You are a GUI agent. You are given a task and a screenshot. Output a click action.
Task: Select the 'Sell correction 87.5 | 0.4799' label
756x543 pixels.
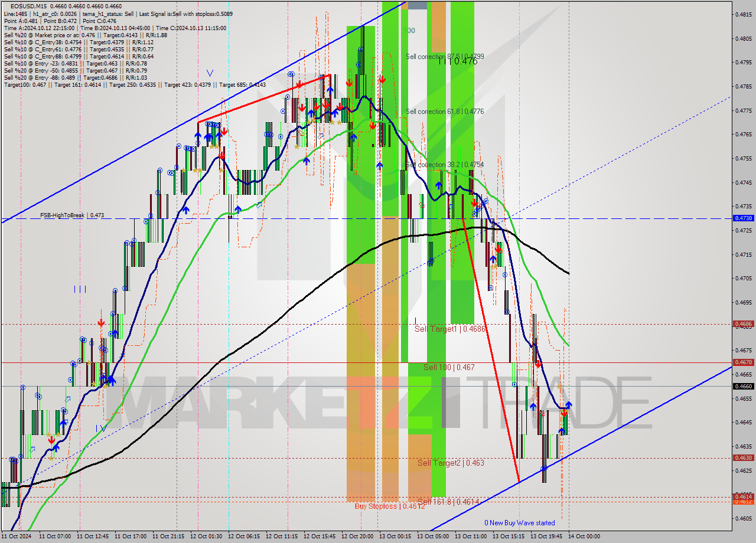pyautogui.click(x=445, y=57)
